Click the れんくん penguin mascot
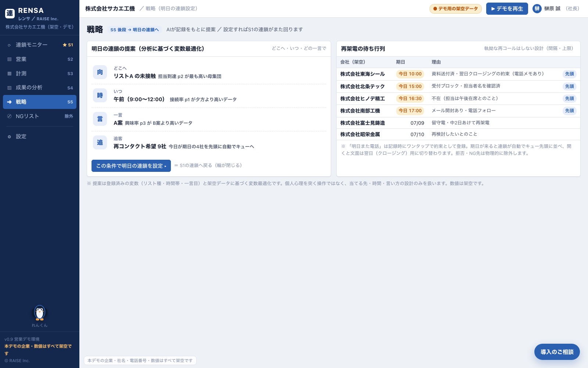The height and width of the screenshot is (368, 588). coord(40,313)
